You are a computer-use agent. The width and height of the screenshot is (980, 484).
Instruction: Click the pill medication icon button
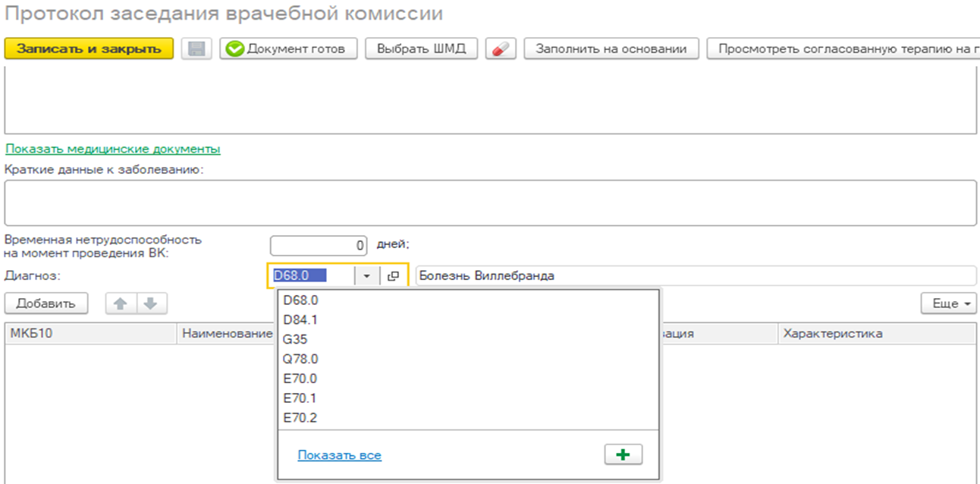(x=500, y=49)
